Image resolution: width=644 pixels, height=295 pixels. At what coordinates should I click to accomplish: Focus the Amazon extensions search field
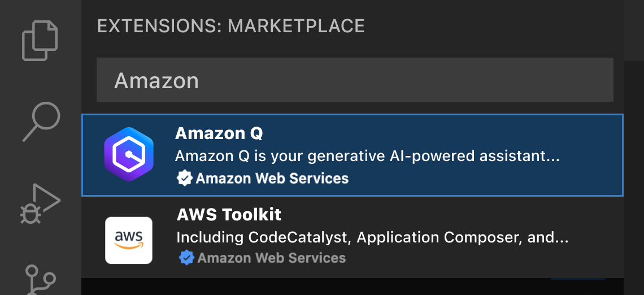355,80
